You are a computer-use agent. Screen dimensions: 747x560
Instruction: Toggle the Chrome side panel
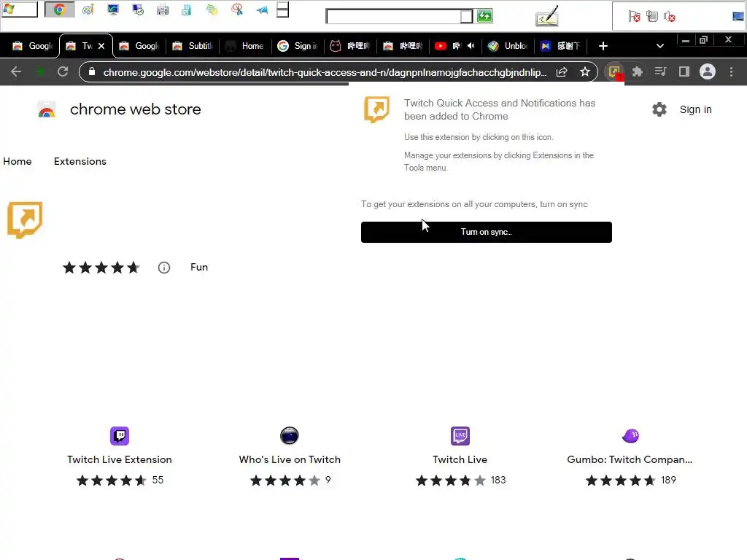[x=684, y=72]
